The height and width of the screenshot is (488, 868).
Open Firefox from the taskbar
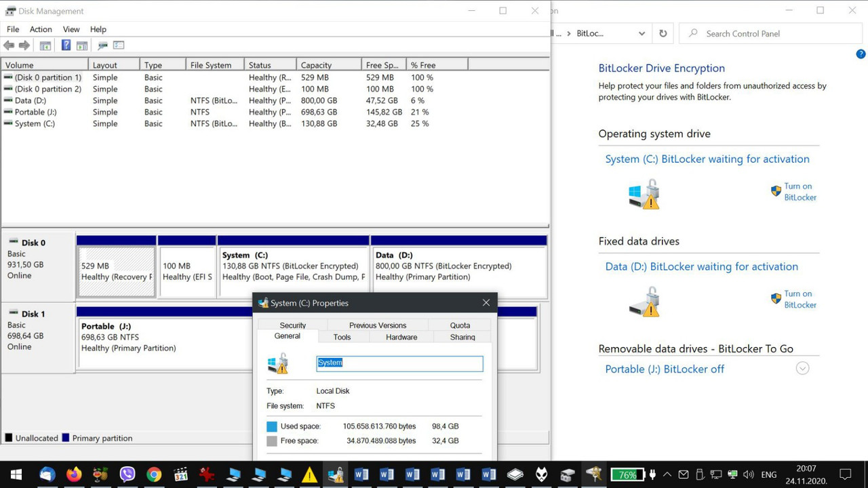click(74, 474)
